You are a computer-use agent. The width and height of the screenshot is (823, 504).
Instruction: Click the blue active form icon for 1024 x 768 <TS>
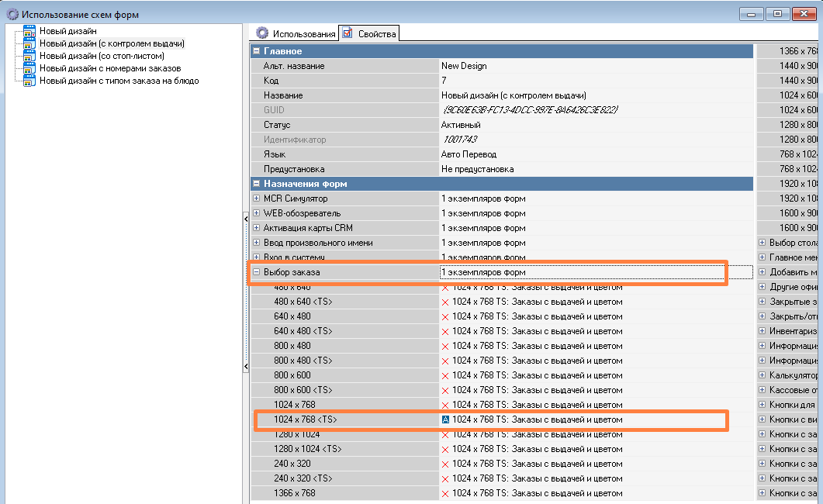pyautogui.click(x=445, y=419)
